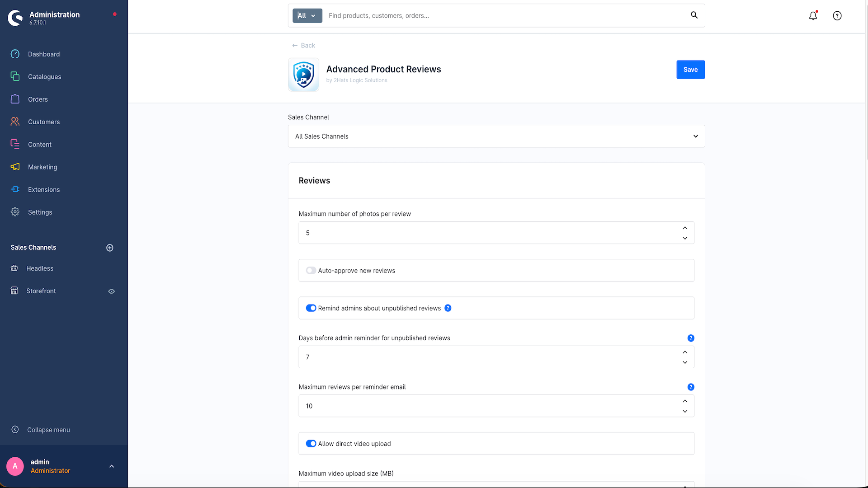
Task: Open the Headless sales channel
Action: (40, 268)
